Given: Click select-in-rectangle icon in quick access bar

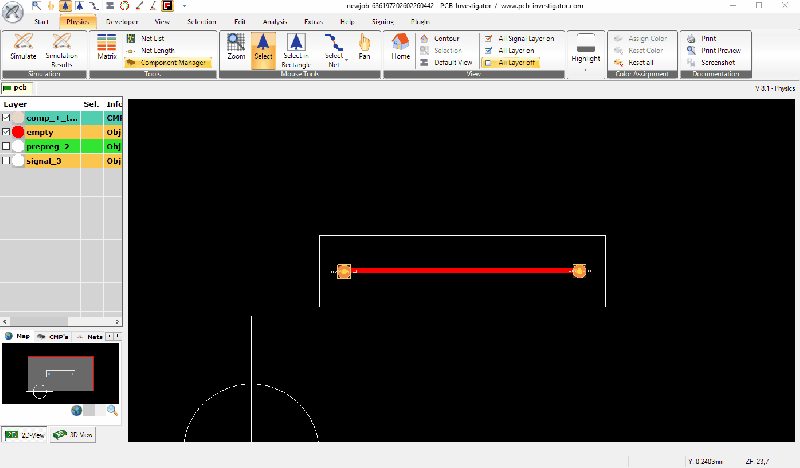Looking at the screenshot, I should (80, 6).
